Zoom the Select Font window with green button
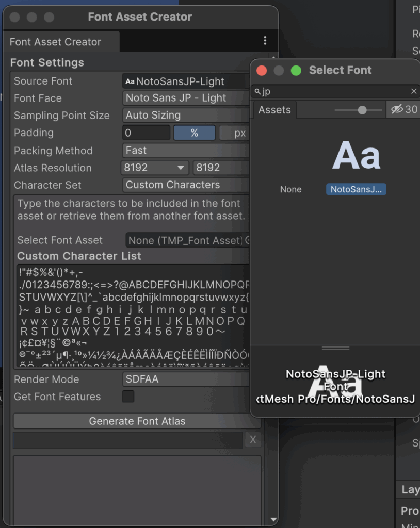Image resolution: width=420 pixels, height=528 pixels. point(296,70)
